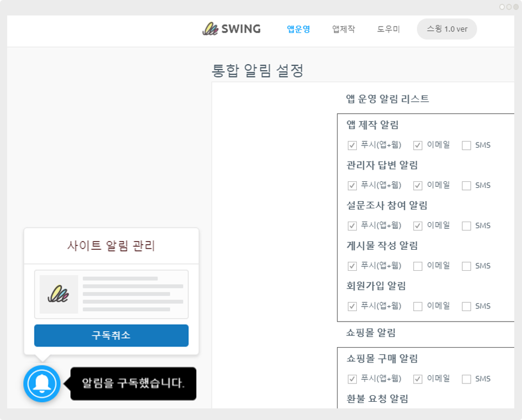Click the 알림을 구독했습니다 tooltip
This screenshot has width=522, height=420.
133,384
